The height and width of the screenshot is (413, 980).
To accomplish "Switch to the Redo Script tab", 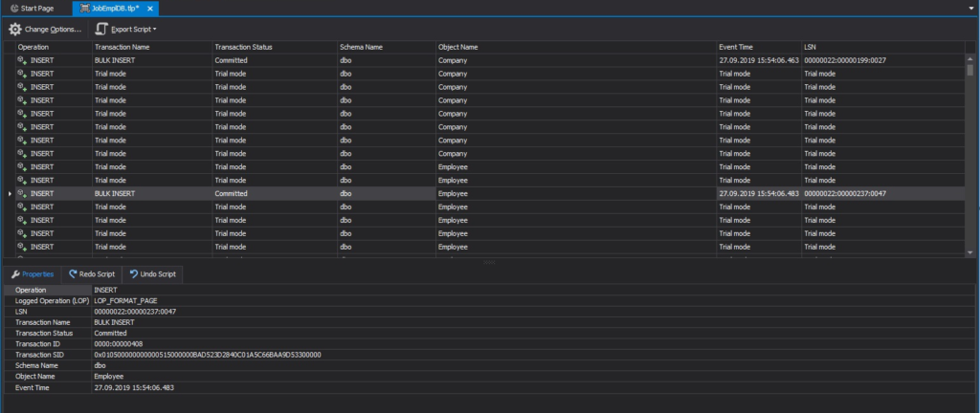I will (x=92, y=273).
